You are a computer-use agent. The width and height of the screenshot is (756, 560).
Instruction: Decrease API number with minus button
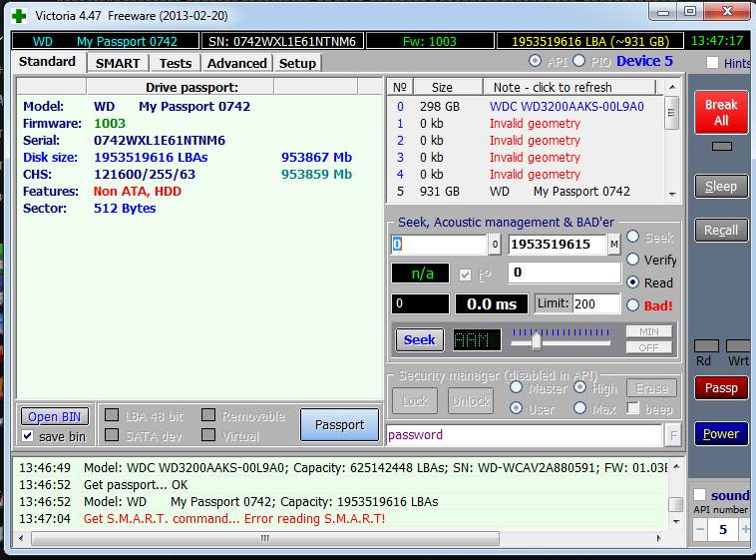[x=700, y=530]
